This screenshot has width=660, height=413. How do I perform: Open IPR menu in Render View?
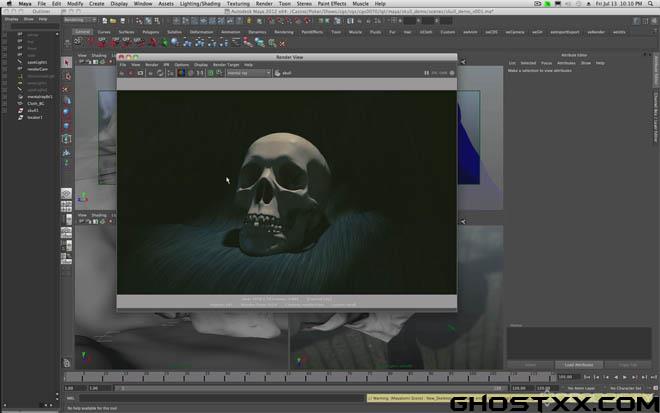166,65
